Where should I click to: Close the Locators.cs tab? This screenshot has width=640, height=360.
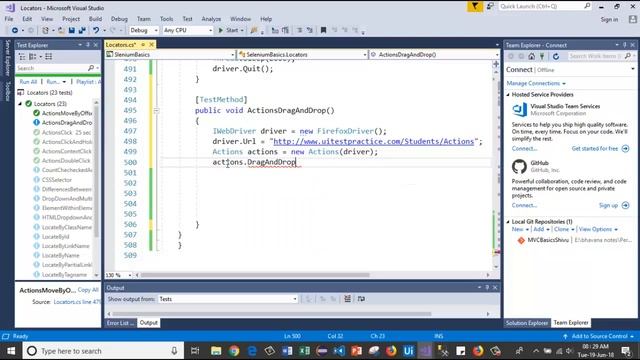[151, 44]
